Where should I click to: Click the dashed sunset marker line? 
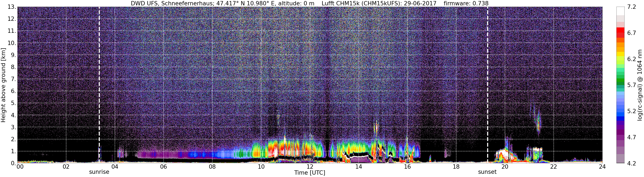point(488,85)
